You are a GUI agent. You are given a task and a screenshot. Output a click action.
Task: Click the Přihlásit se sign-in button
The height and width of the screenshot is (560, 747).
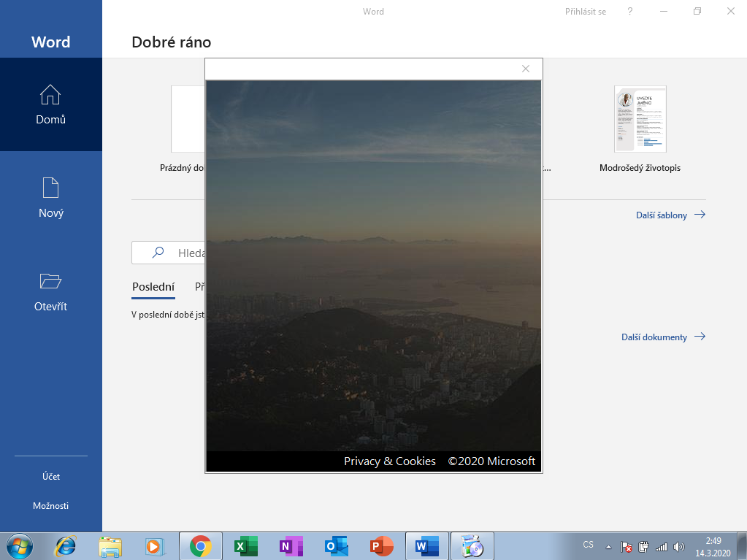(586, 12)
